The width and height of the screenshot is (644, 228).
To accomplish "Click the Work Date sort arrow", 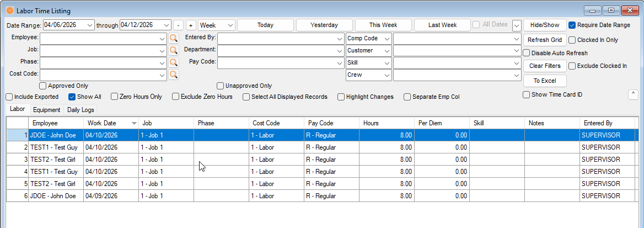I will pyautogui.click(x=134, y=123).
